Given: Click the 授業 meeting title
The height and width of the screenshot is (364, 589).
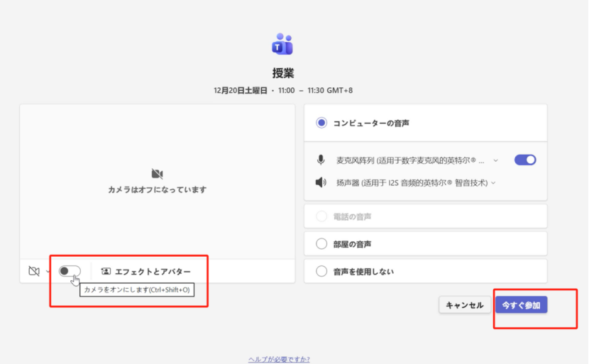Looking at the screenshot, I should 282,73.
